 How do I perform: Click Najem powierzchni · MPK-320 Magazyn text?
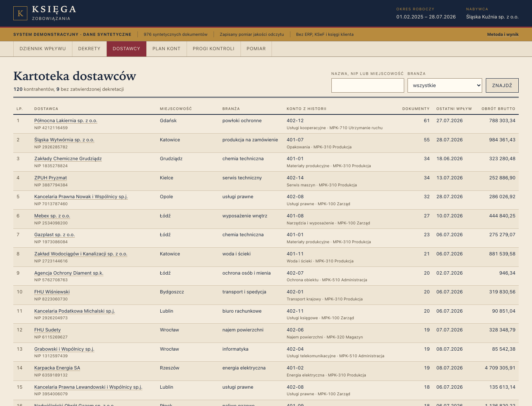coord(325,337)
